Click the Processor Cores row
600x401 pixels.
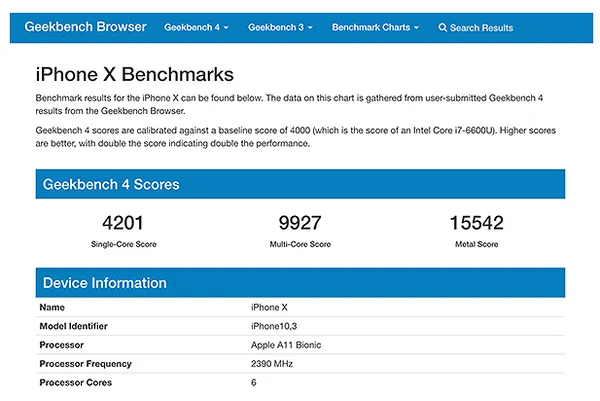coord(300,382)
